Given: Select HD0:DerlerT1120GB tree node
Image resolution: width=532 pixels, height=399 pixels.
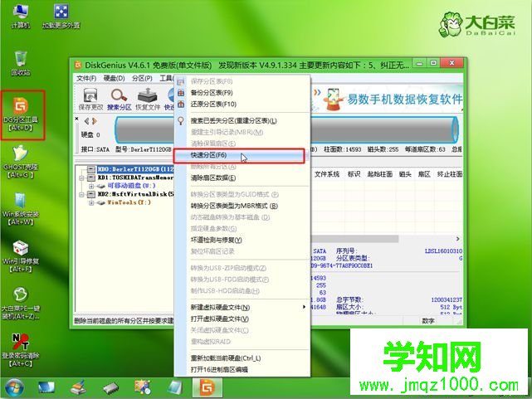Looking at the screenshot, I should 135,169.
